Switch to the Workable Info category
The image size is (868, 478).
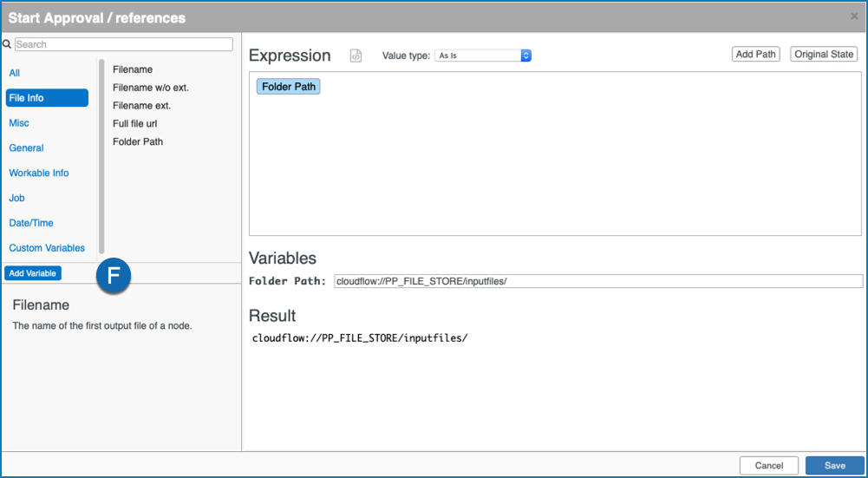[x=39, y=173]
